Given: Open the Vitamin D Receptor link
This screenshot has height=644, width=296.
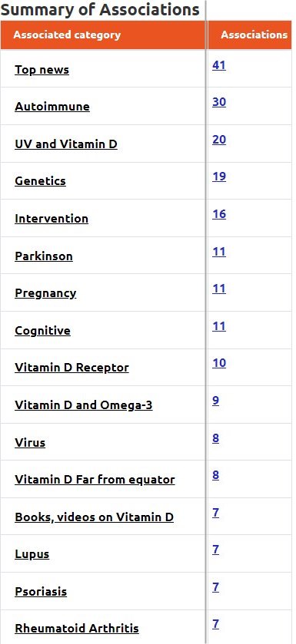Looking at the screenshot, I should [x=72, y=368].
